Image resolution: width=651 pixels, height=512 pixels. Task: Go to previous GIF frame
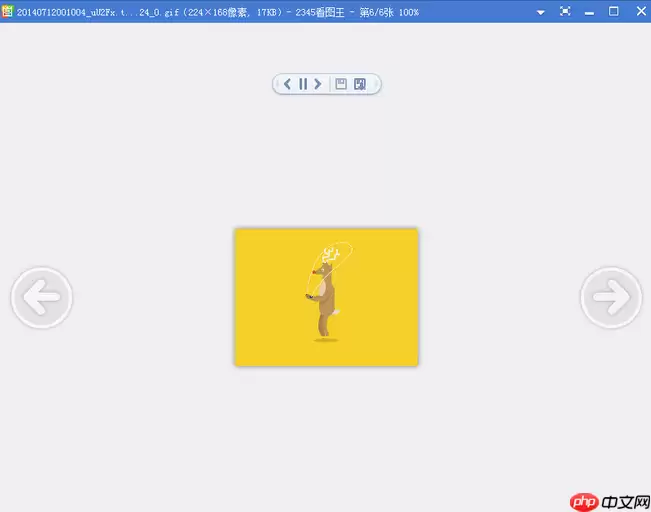[287, 84]
